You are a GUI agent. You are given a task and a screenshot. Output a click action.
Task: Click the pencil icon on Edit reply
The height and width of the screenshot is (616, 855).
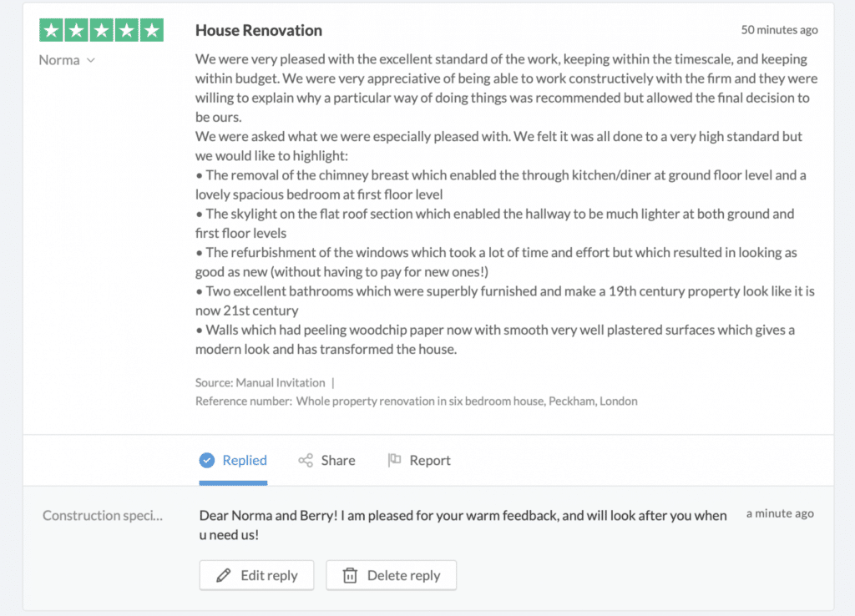tap(223, 575)
